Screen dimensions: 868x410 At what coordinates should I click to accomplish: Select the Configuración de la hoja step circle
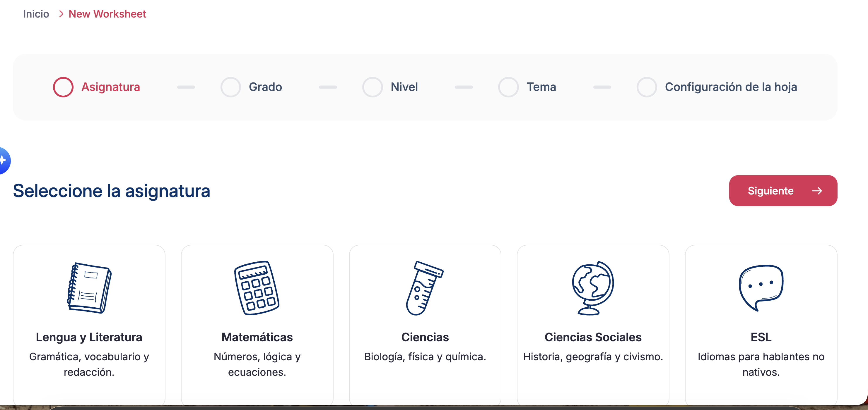tap(646, 87)
